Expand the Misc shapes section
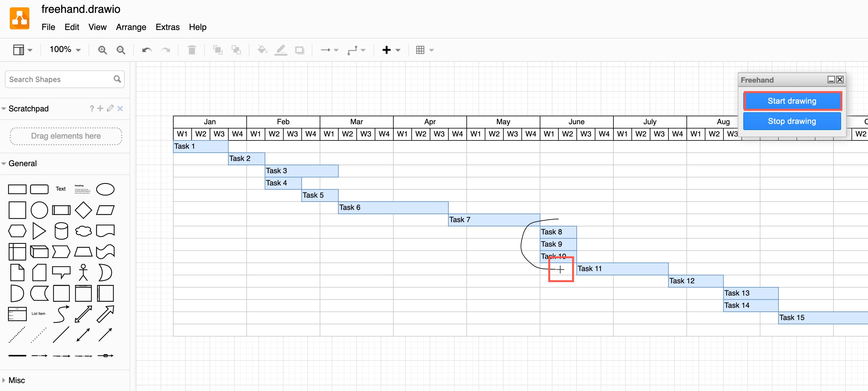Screen dimensions: 868x391 point(16,380)
